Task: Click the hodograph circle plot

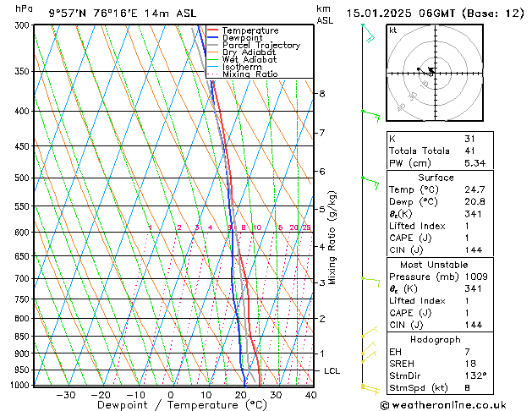Action: pyautogui.click(x=435, y=73)
